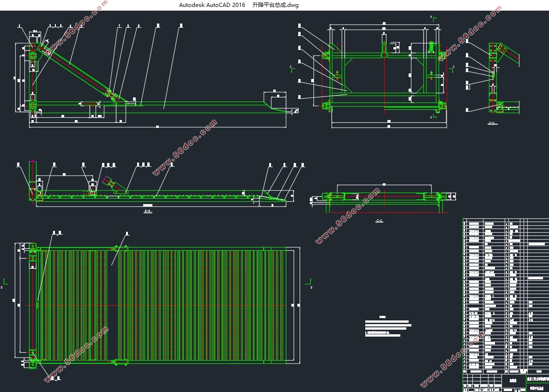Screen dimensions: 549x392
Task: Select the coil spring in the frame front view
Action: click(x=431, y=47)
